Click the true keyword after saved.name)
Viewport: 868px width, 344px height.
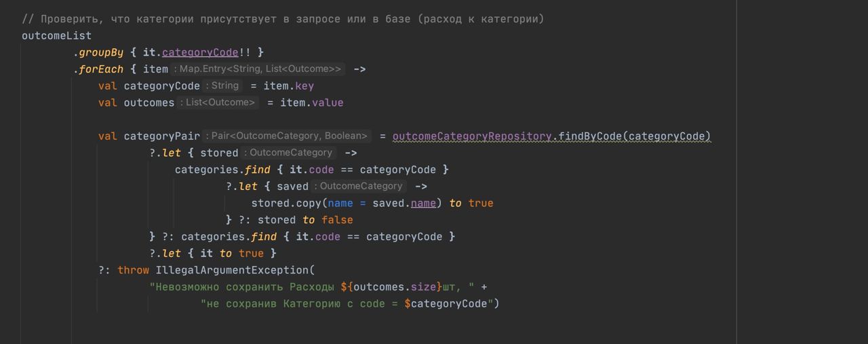pyautogui.click(x=481, y=204)
